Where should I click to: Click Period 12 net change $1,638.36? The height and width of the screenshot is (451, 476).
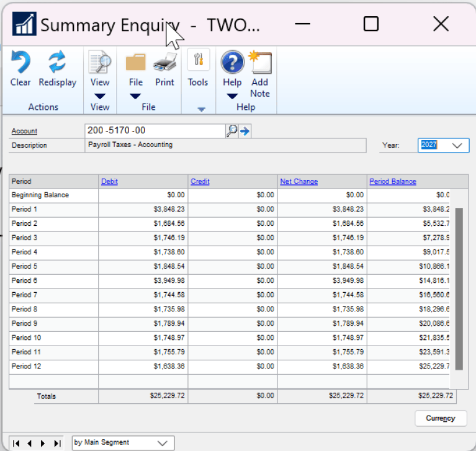click(x=348, y=366)
